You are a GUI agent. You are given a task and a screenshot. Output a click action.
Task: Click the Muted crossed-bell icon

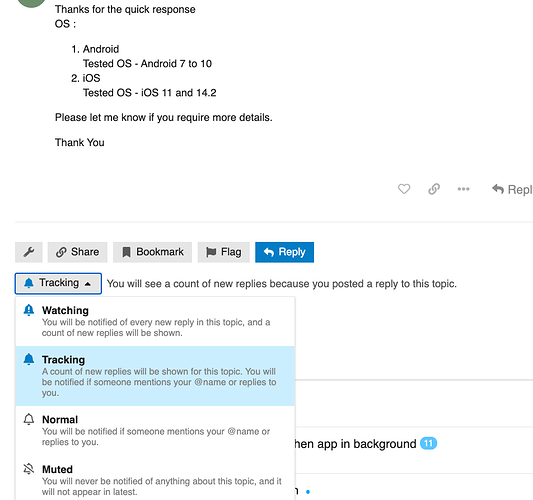pos(29,469)
